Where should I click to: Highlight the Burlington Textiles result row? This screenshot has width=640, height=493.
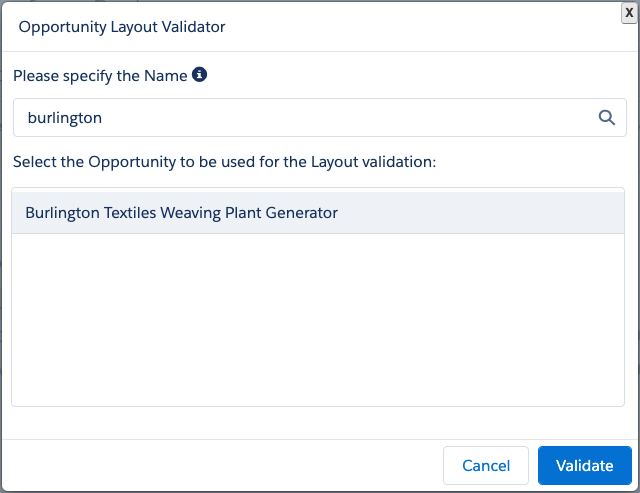(x=318, y=213)
